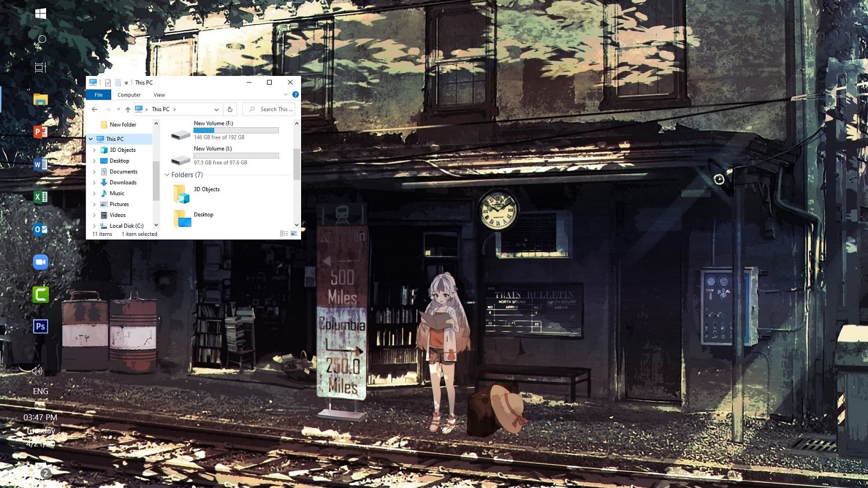868x488 pixels.
Task: Select Downloads in navigation pane
Action: [x=123, y=183]
